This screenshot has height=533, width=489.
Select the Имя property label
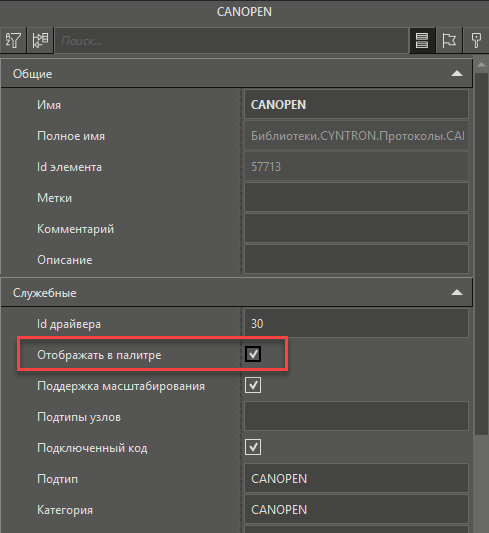49,105
